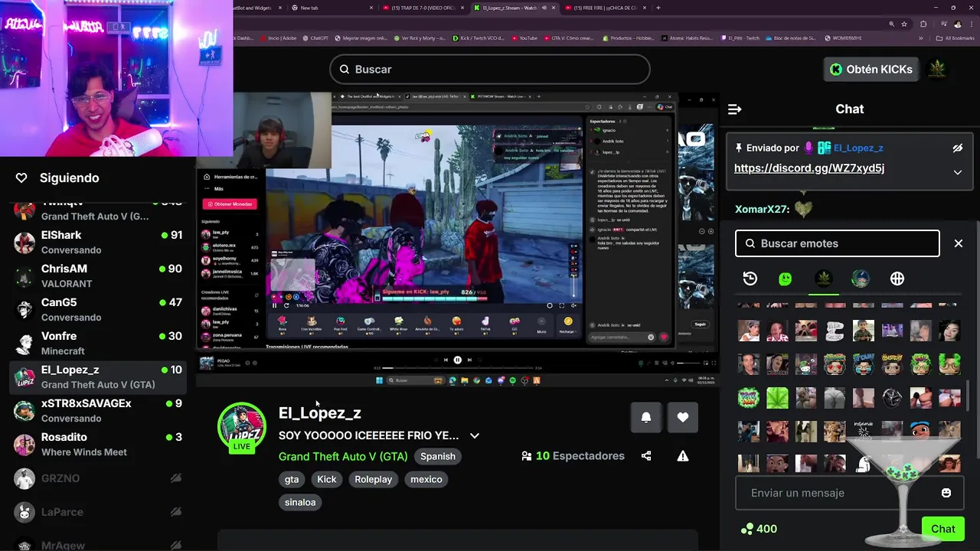Expand the stream title chevron
The height and width of the screenshot is (551, 980).
[x=475, y=435]
